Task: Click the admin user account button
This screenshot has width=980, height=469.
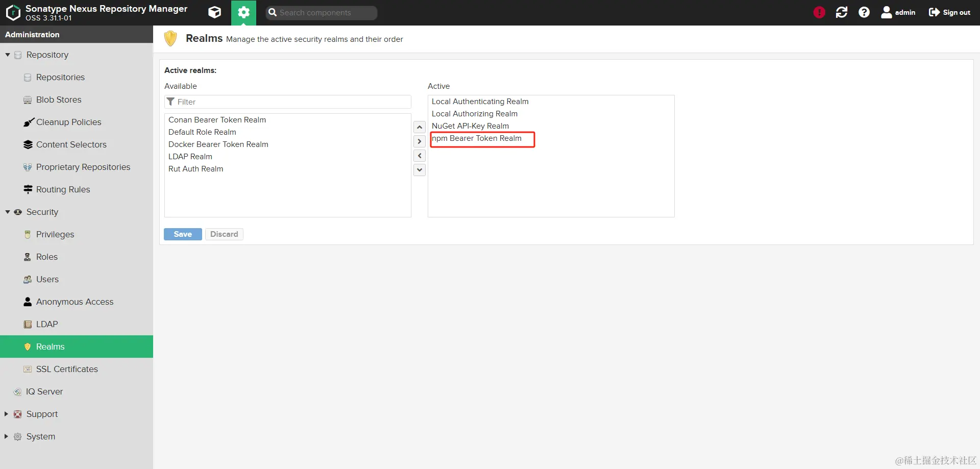Action: pyautogui.click(x=898, y=12)
